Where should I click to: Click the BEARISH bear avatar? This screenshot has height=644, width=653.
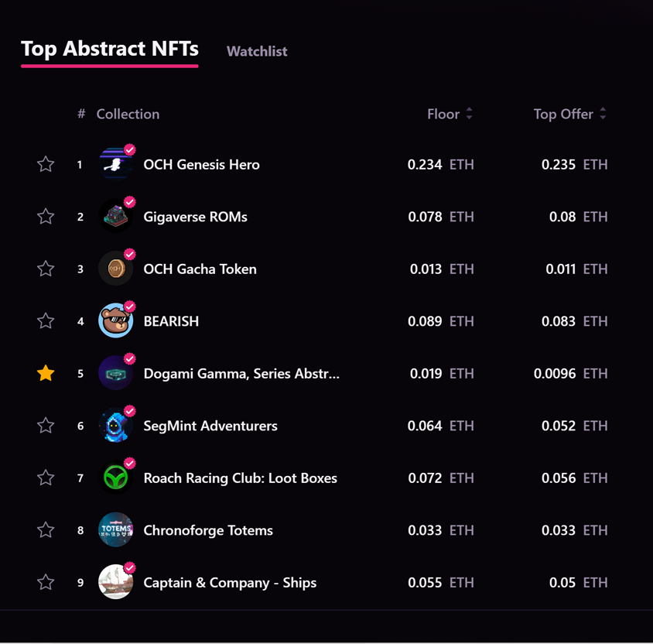tap(116, 321)
